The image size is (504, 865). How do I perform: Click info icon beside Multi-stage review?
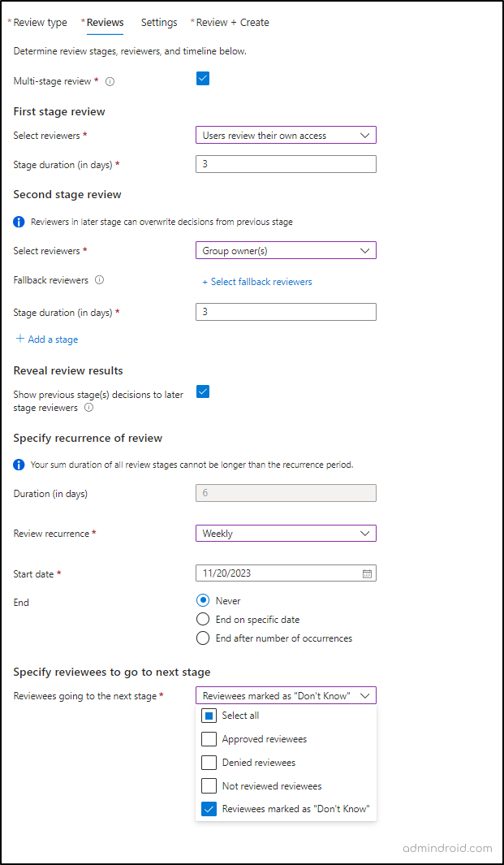click(110, 81)
